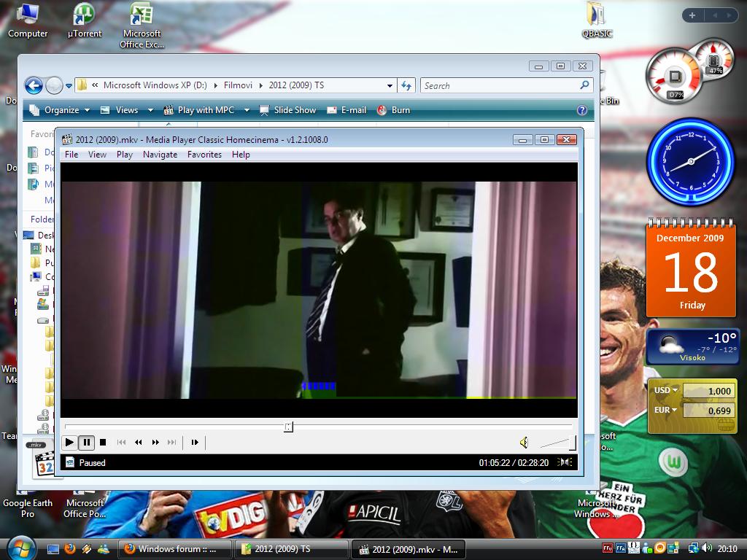
Task: Click the Pause button in Media Player Classic
Action: click(x=87, y=443)
